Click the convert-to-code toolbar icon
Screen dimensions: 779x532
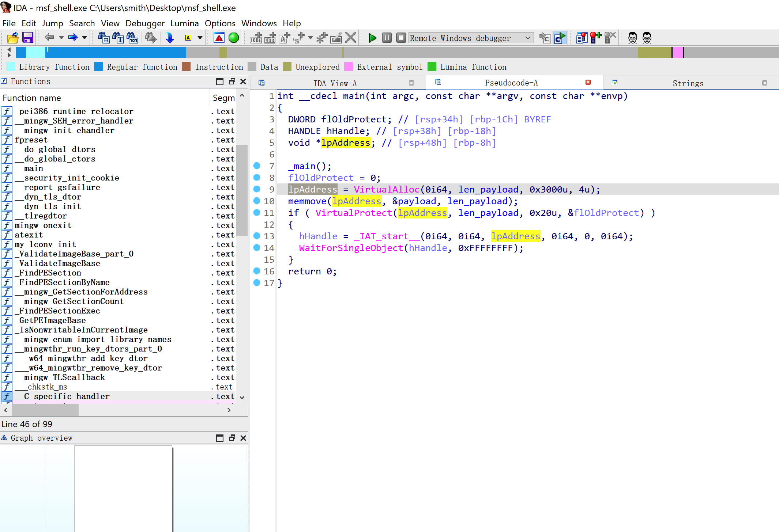[256, 38]
